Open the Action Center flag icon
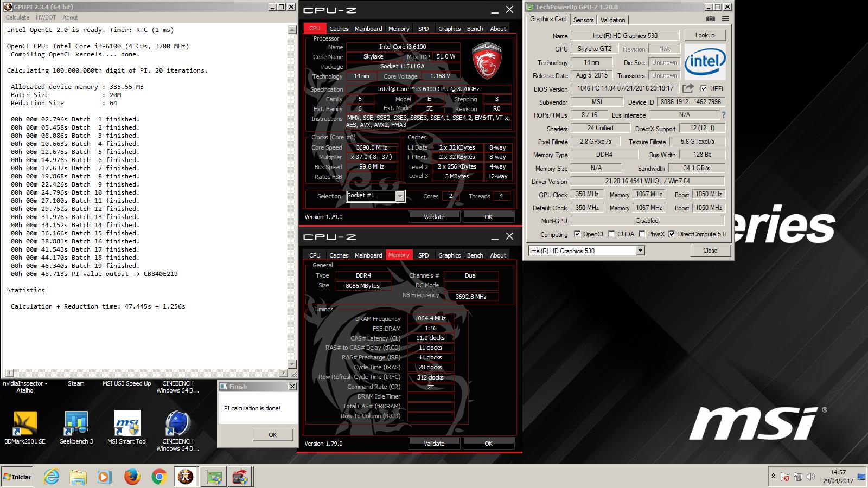868x488 pixels. tap(785, 477)
